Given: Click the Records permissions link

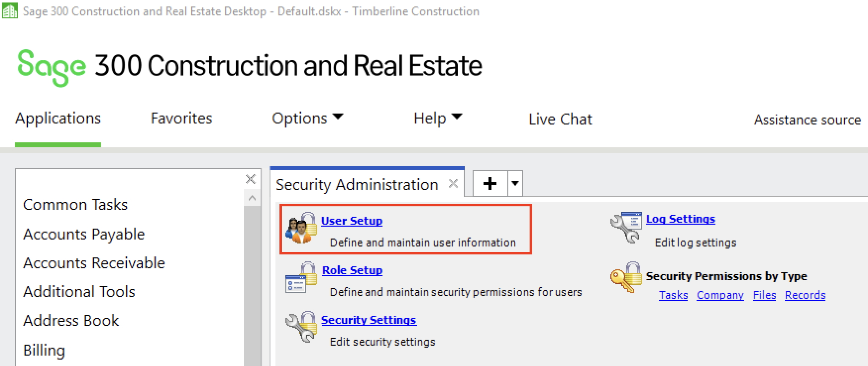Looking at the screenshot, I should [805, 295].
